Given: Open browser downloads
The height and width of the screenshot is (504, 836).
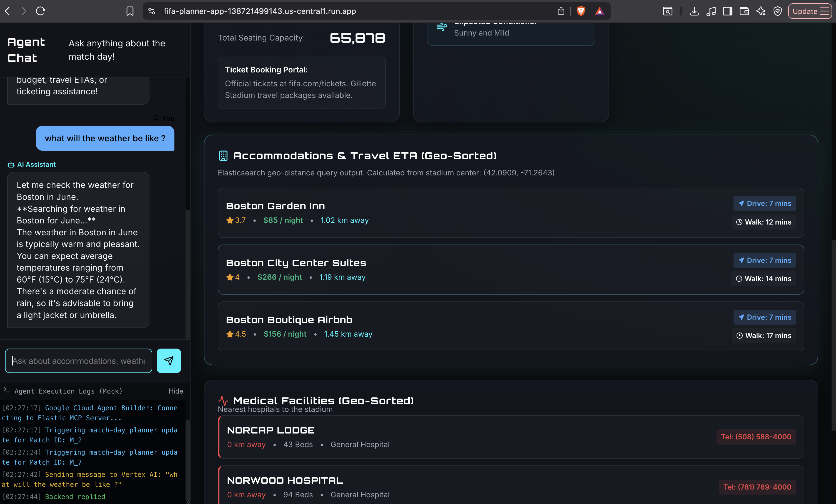Looking at the screenshot, I should coord(694,11).
